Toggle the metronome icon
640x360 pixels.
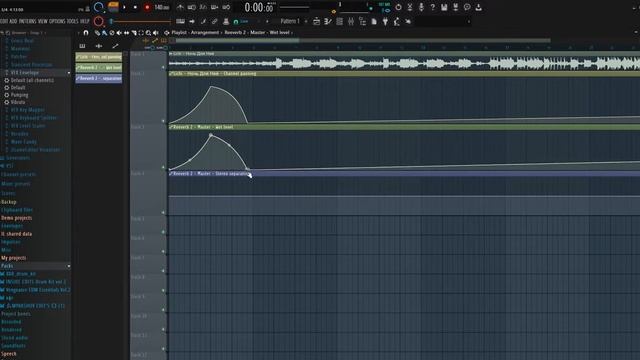click(x=180, y=7)
